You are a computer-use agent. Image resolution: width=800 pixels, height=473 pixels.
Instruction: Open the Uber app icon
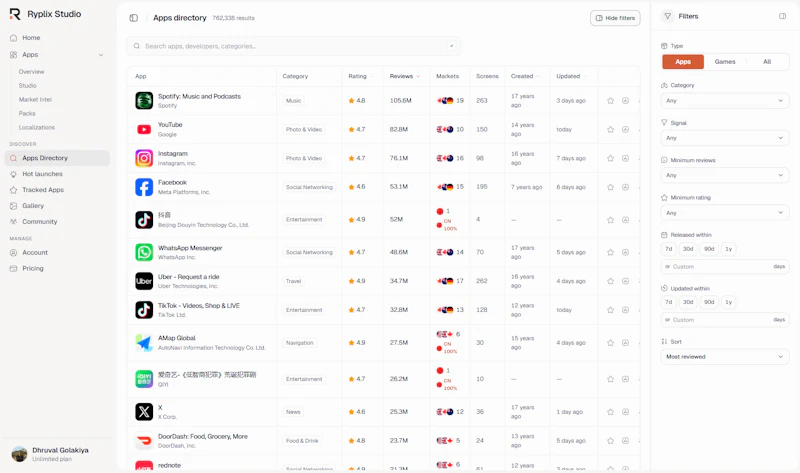click(144, 281)
